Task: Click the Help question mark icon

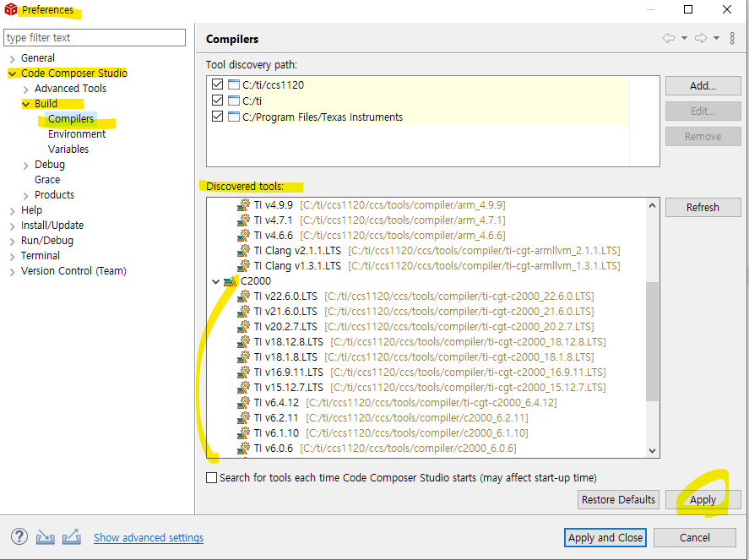Action: [19, 536]
